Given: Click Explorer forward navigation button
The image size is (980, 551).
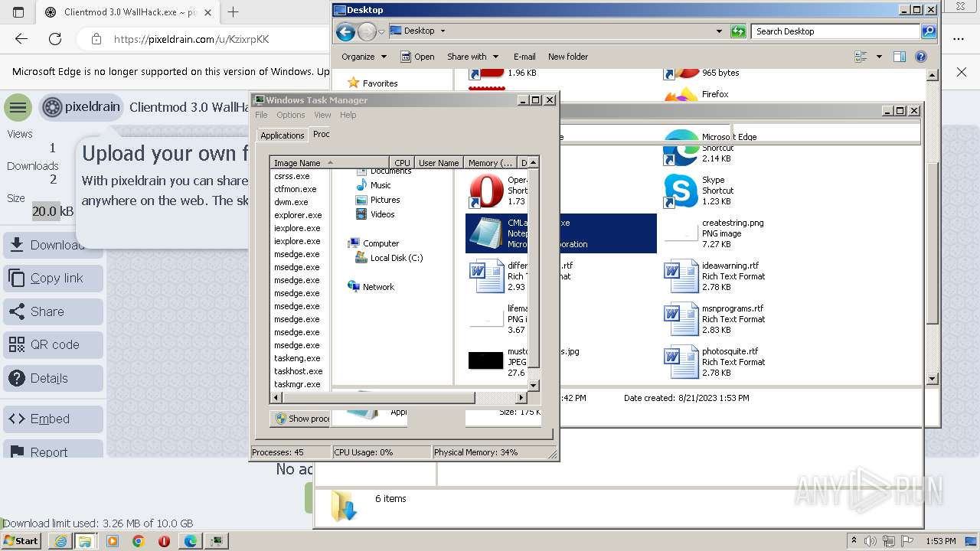Looking at the screenshot, I should pos(367,31).
